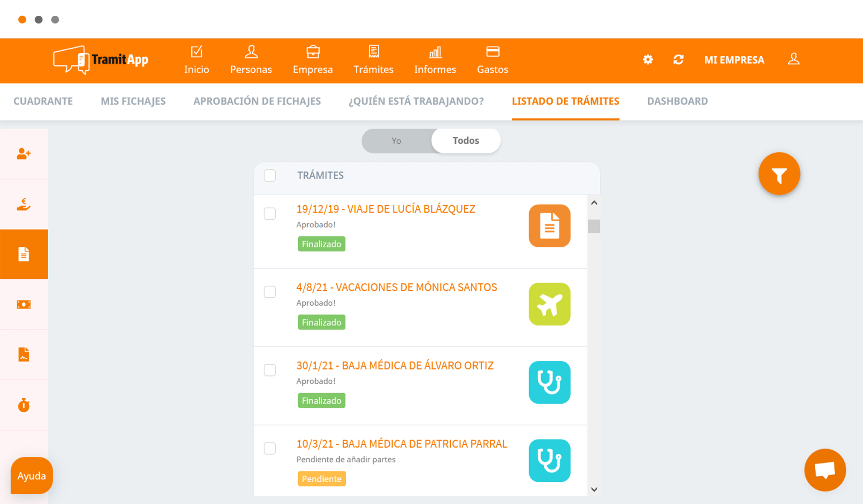Click the list scrollbar down arrow
This screenshot has width=863, height=504.
pyautogui.click(x=594, y=490)
